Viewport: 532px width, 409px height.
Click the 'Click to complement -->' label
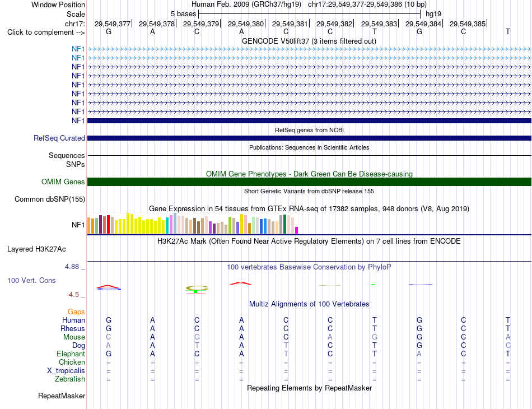point(46,32)
